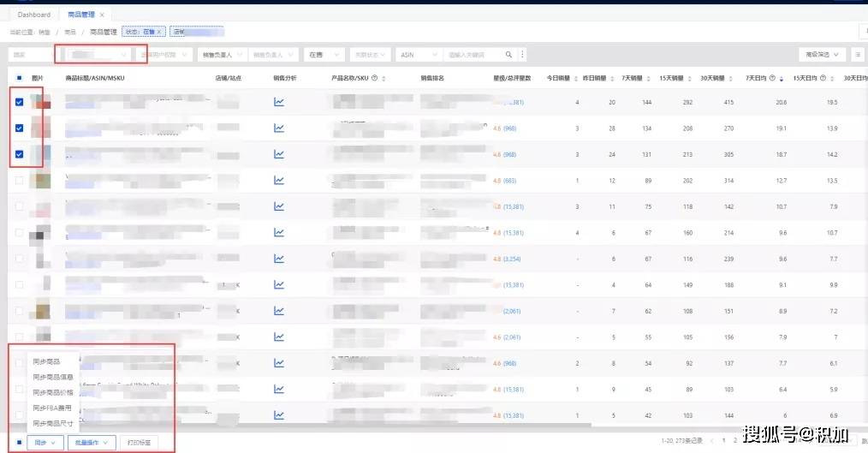Viewport: 868px width, 453px height.
Task: Click help icon next to 产品名称/SKU header
Action: [x=374, y=78]
